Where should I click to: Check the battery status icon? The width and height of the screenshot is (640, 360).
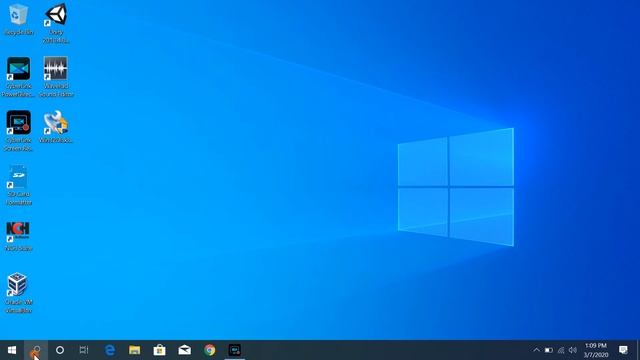click(x=549, y=350)
